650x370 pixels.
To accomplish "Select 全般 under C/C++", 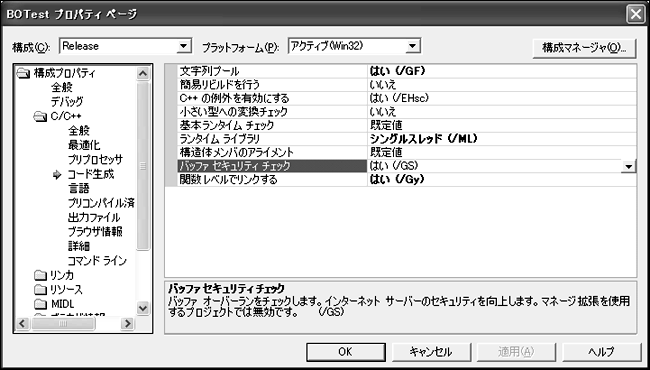I will point(79,131).
